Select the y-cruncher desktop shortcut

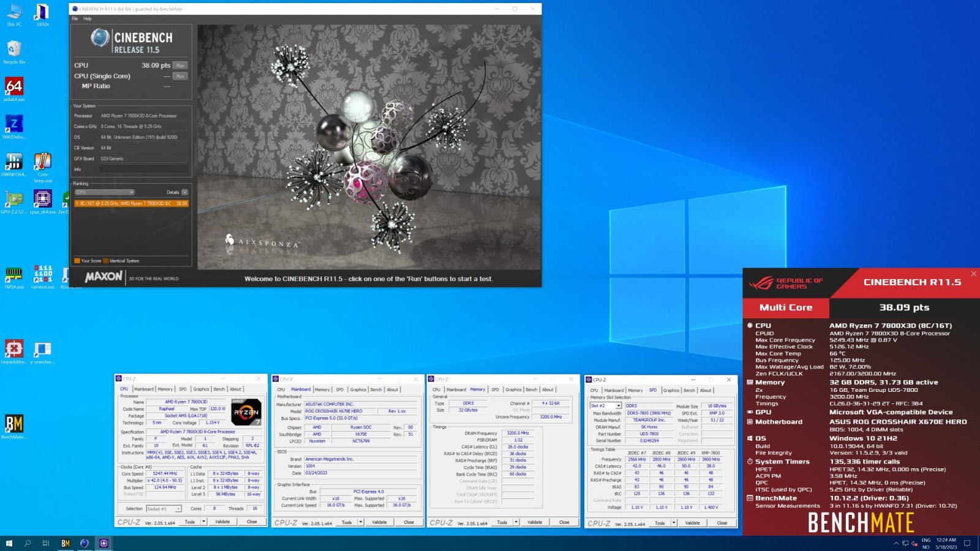click(42, 352)
